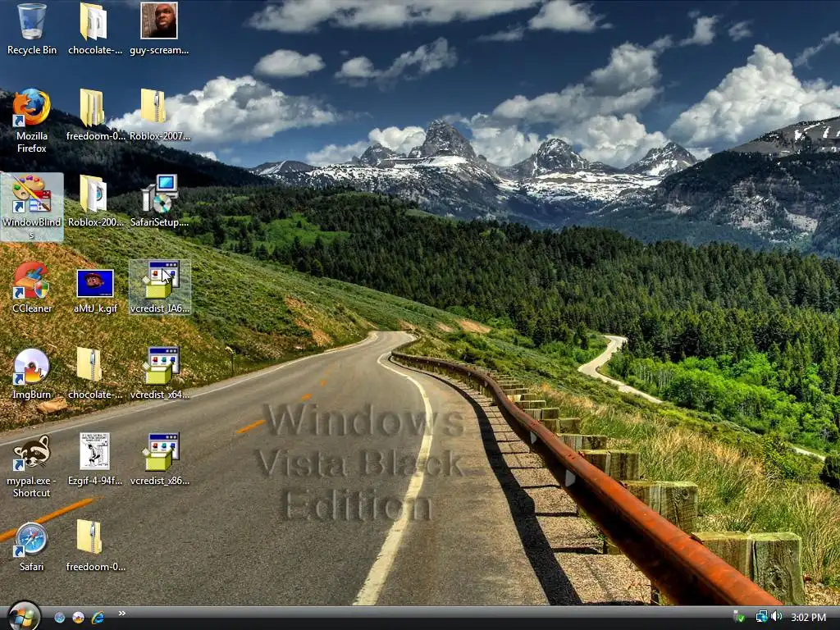This screenshot has width=840, height=630.
Task: Select the Roblox-200 folder icon
Action: (95, 202)
